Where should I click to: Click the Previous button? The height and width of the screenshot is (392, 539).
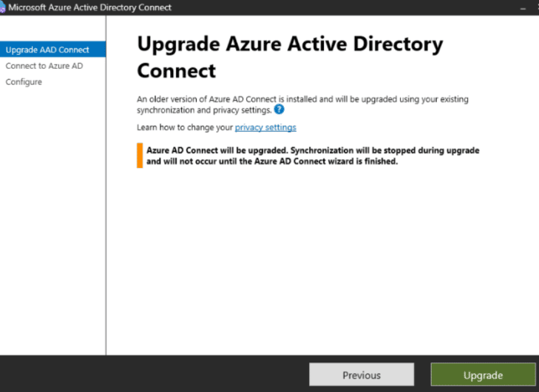[362, 375]
